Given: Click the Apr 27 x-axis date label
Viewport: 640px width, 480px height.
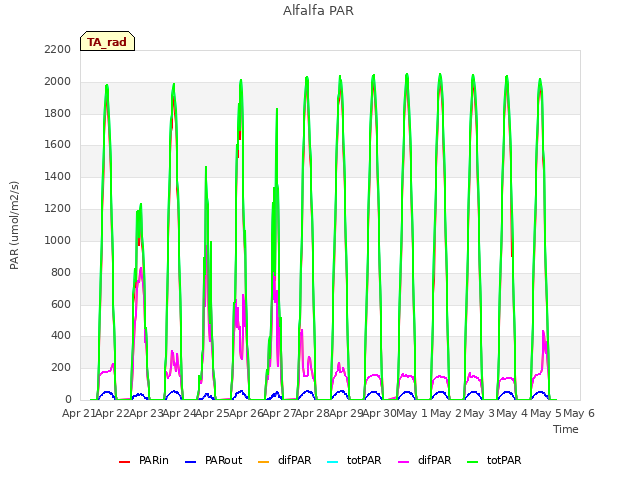Looking at the screenshot, I should 279,413.
